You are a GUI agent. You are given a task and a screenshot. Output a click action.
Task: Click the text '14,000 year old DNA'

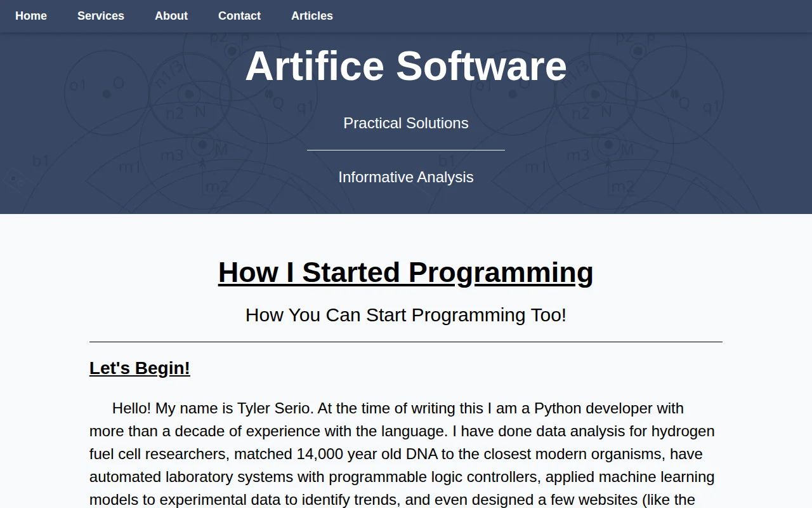point(368,454)
